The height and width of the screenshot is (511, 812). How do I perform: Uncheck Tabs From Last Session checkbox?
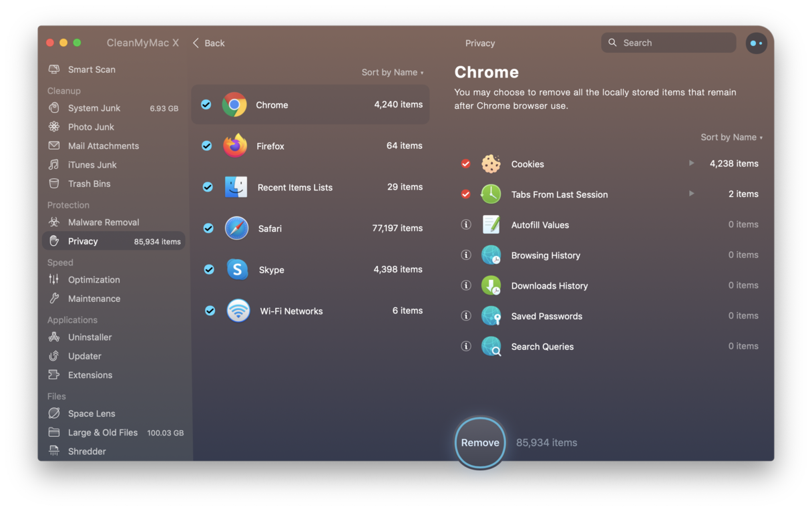pos(466,194)
